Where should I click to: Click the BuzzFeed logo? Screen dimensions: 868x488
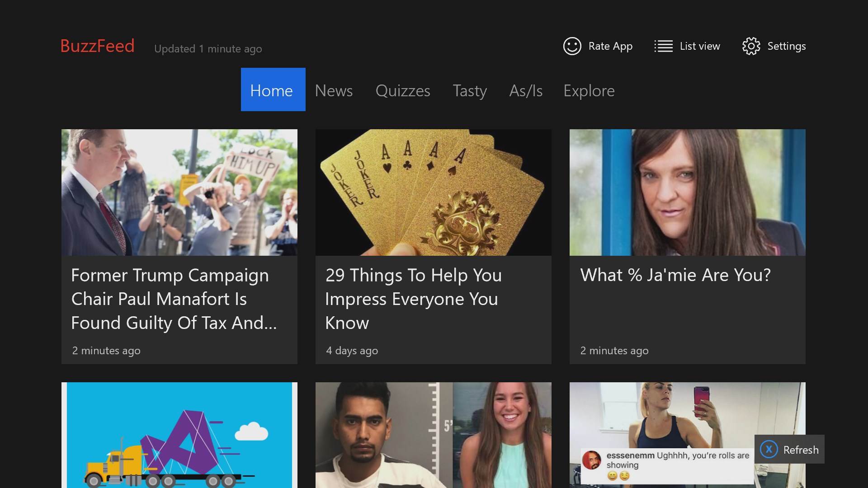pos(97,46)
